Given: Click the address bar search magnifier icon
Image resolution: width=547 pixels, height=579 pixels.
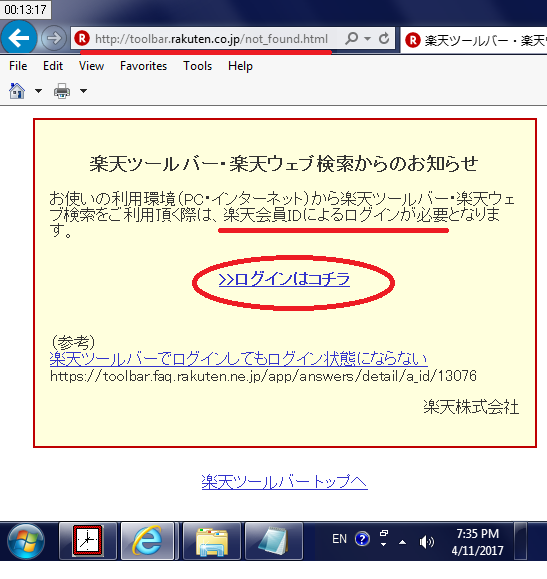Looking at the screenshot, I should [351, 38].
